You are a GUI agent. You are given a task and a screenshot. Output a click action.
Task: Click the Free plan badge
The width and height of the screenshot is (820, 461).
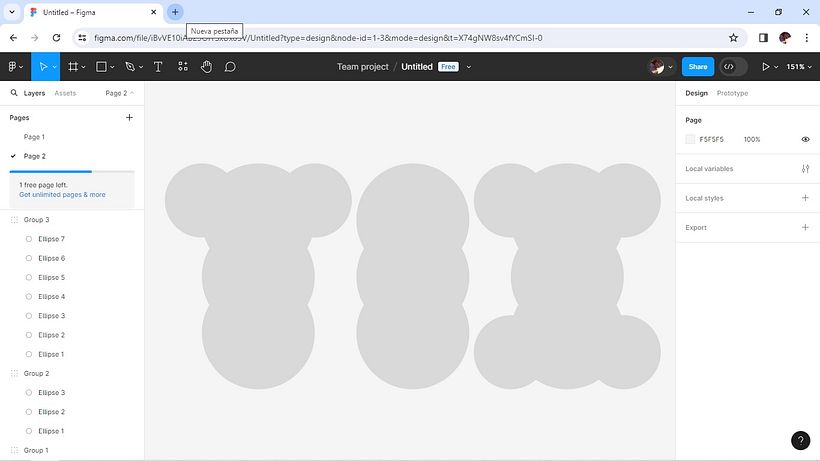click(x=448, y=66)
